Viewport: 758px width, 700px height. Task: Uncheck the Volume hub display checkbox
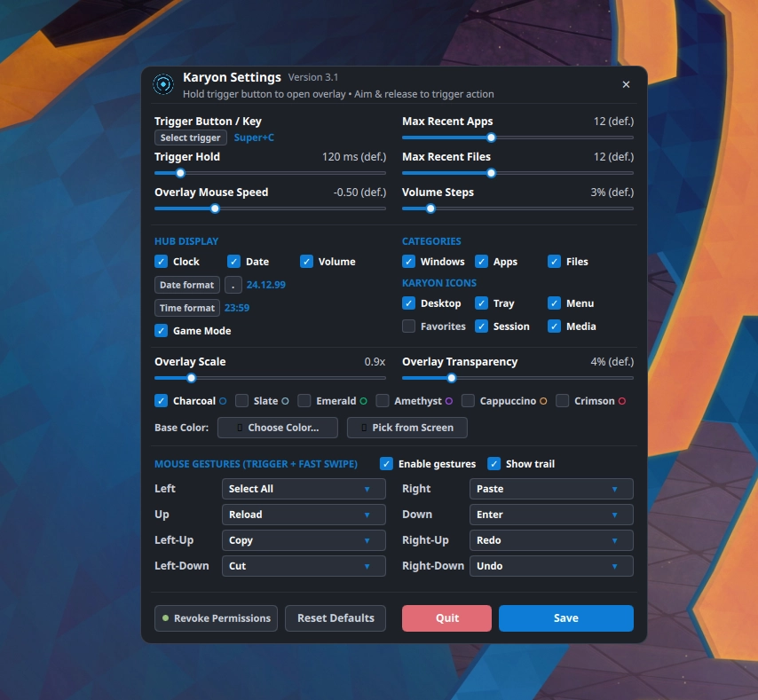click(x=306, y=262)
